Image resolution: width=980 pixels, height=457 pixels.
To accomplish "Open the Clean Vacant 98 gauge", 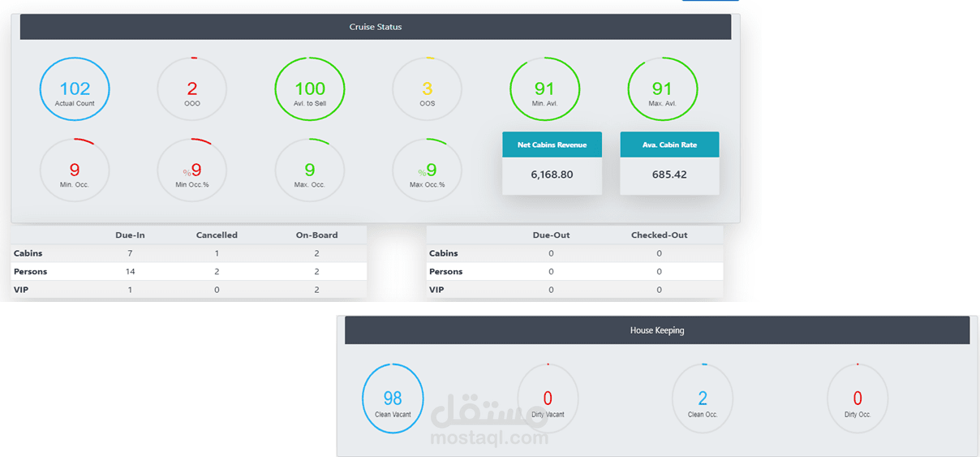I will (x=393, y=398).
